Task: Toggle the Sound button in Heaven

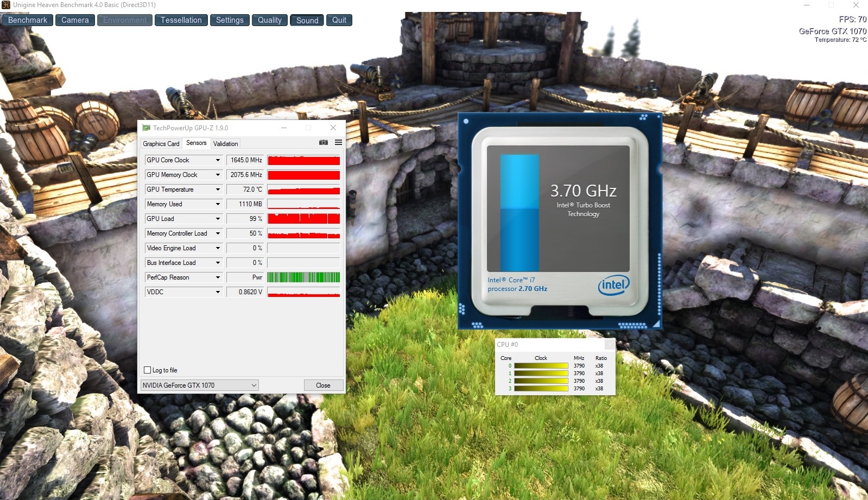Action: point(307,20)
